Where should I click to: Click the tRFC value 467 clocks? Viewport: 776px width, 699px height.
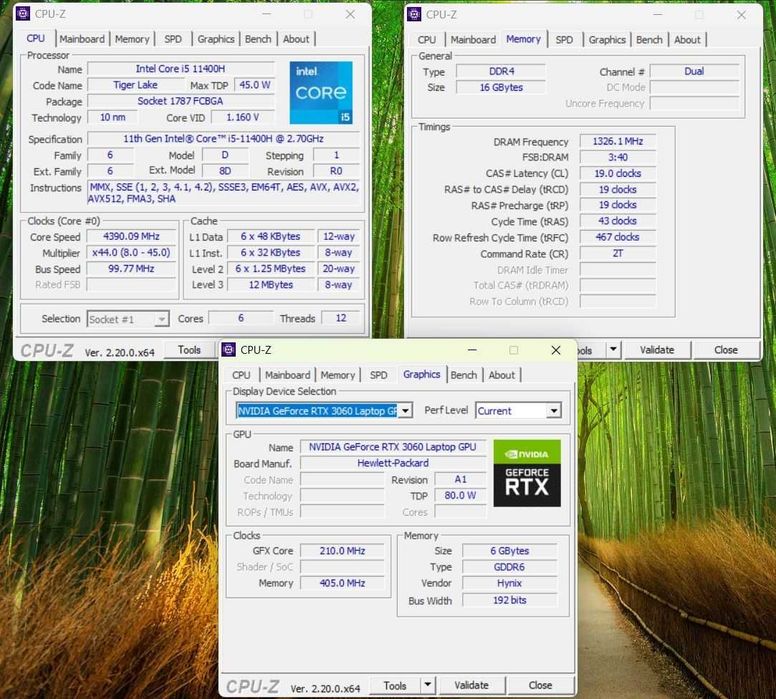(618, 237)
